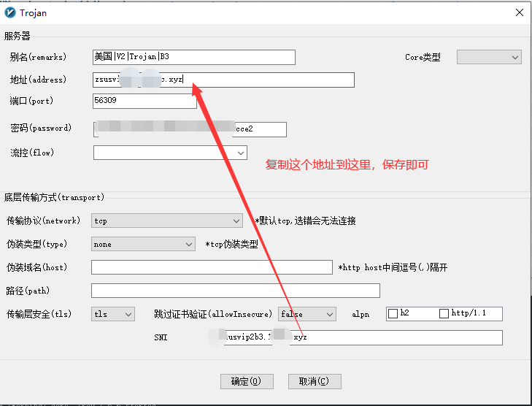Click the 传输层安全(tls) label

point(39,314)
